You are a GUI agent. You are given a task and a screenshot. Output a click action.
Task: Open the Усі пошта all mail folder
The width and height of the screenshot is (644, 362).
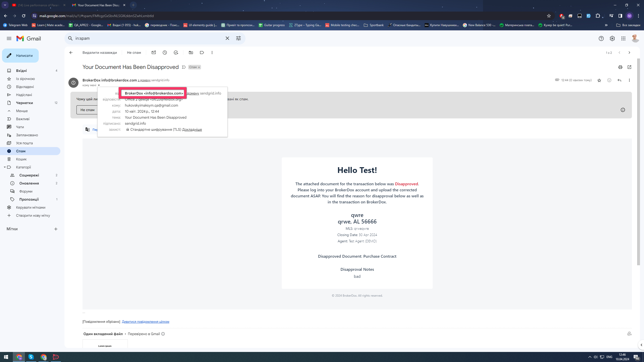(30, 143)
